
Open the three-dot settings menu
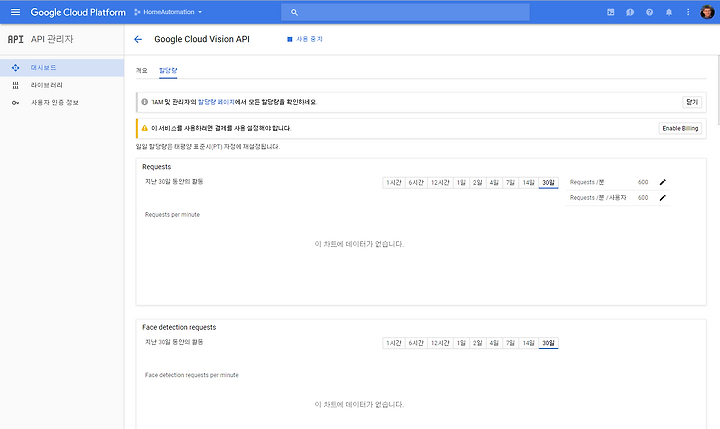tap(688, 12)
